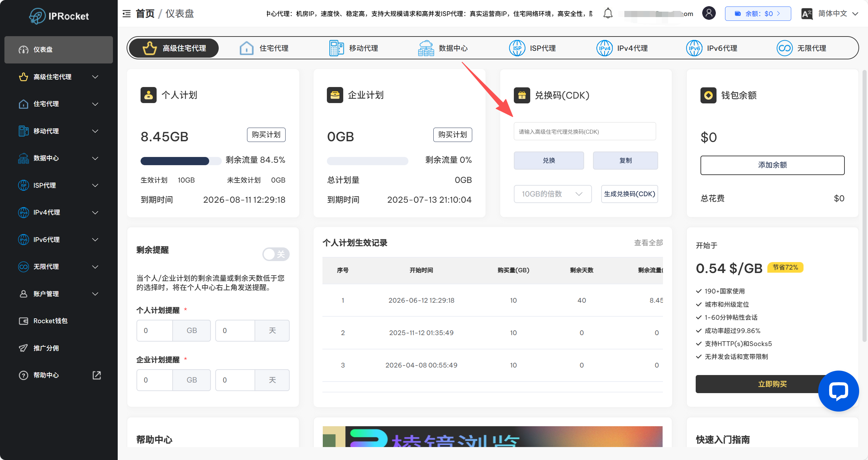Viewport: 868px width, 460px height.
Task: Click question mark icon beside 帮助中心
Action: click(x=23, y=375)
